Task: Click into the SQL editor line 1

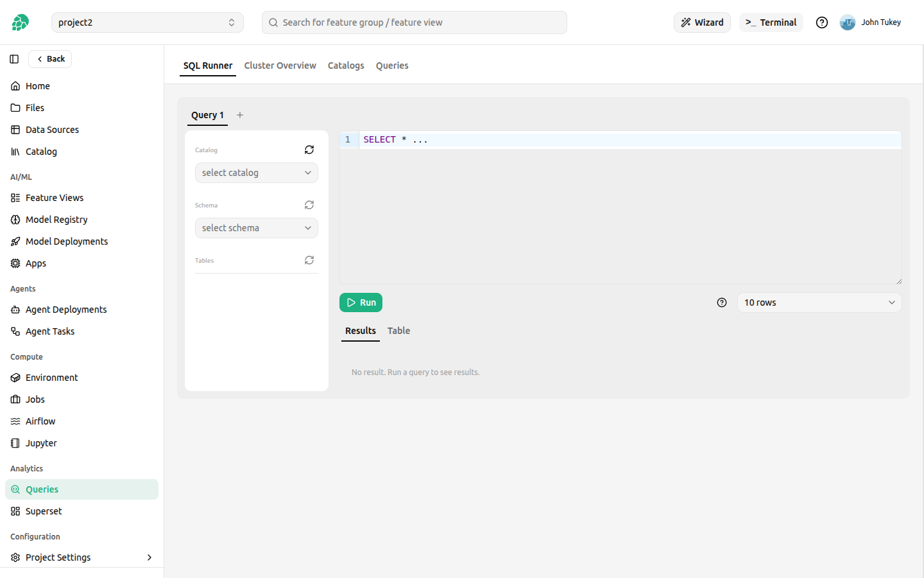Action: [x=629, y=140]
